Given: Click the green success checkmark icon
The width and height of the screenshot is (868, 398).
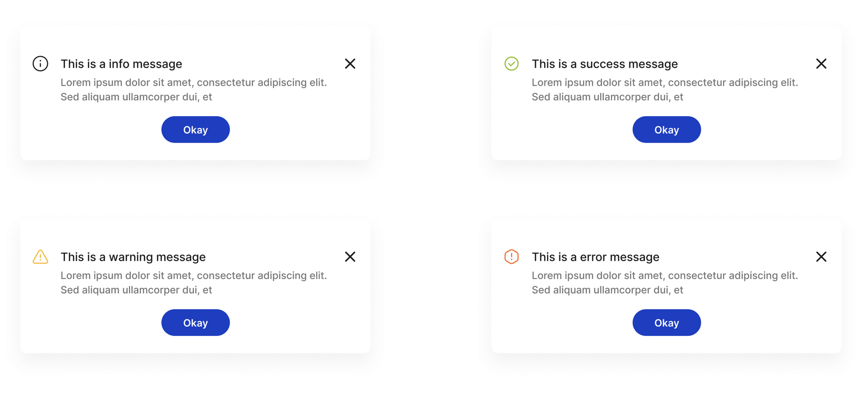Looking at the screenshot, I should click(x=512, y=64).
